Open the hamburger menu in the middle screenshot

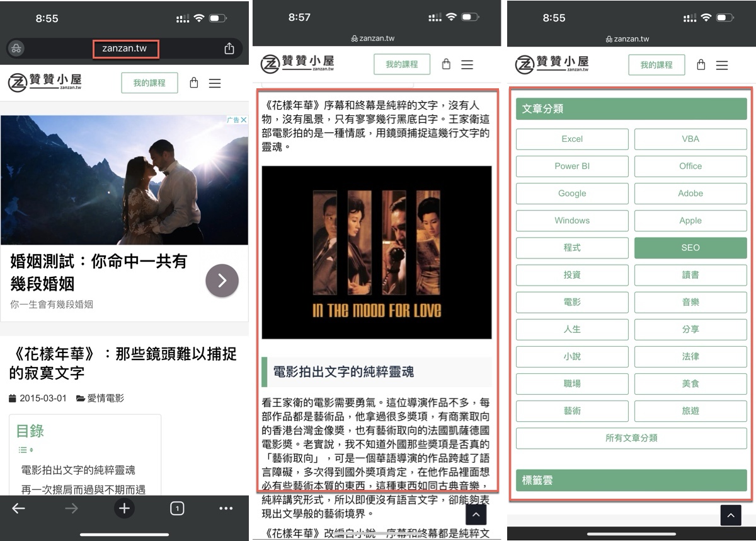point(467,64)
